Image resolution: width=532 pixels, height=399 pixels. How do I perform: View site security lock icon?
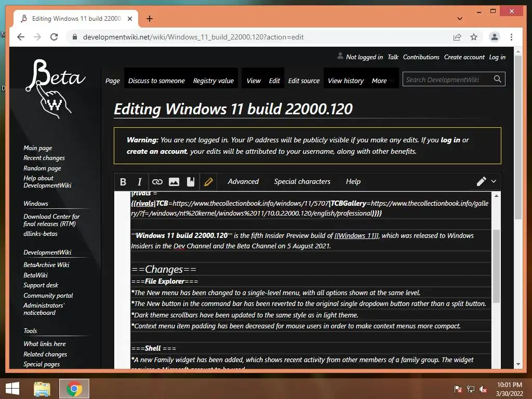pyautogui.click(x=75, y=37)
